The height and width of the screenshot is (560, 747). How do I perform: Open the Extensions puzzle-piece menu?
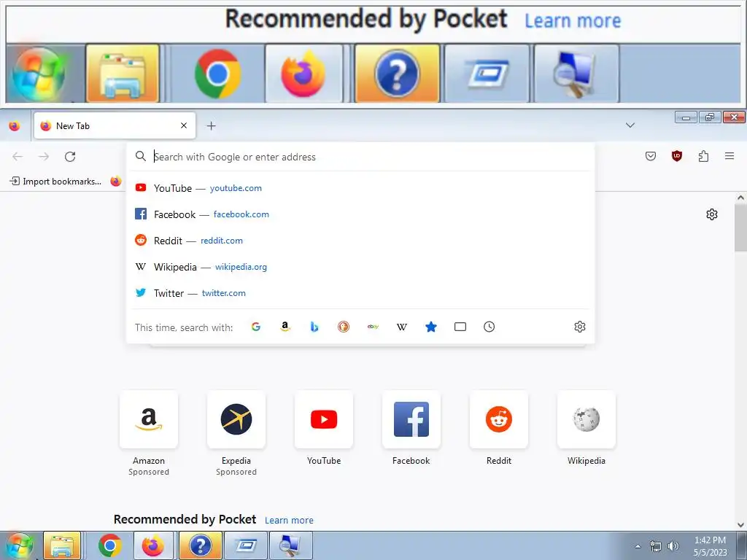[703, 156]
